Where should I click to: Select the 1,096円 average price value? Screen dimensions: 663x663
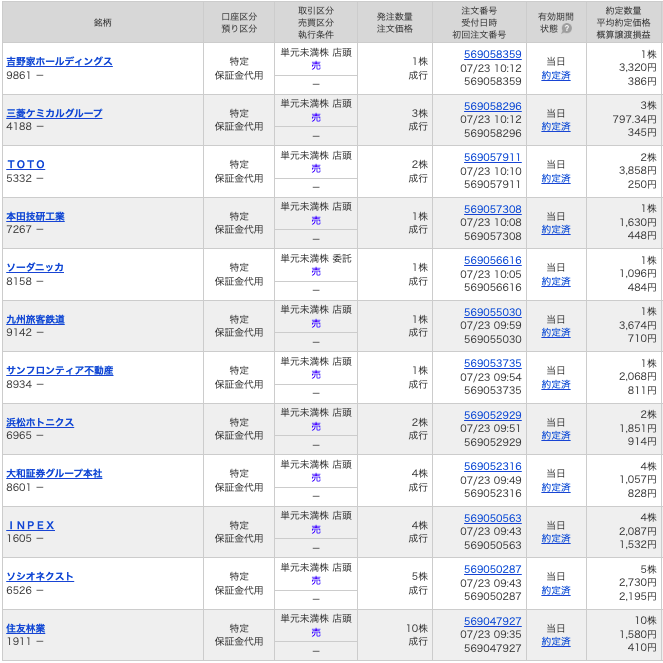pyautogui.click(x=638, y=273)
